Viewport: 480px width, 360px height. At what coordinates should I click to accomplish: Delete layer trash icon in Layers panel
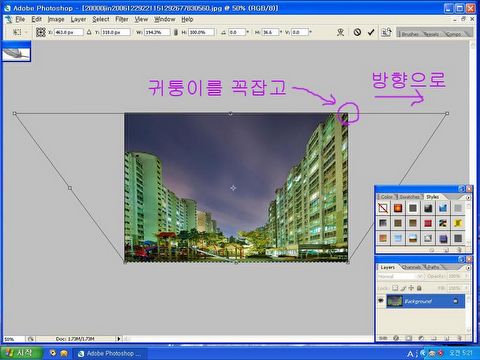click(x=459, y=338)
